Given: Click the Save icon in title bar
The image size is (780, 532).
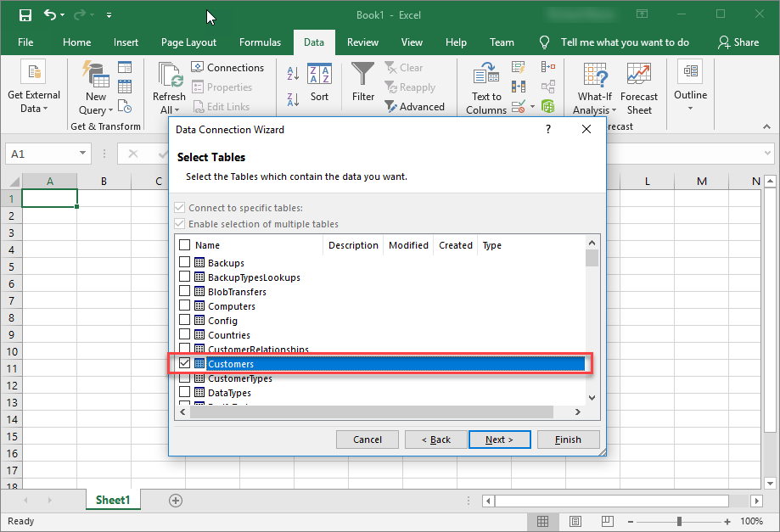Looking at the screenshot, I should click(x=25, y=15).
